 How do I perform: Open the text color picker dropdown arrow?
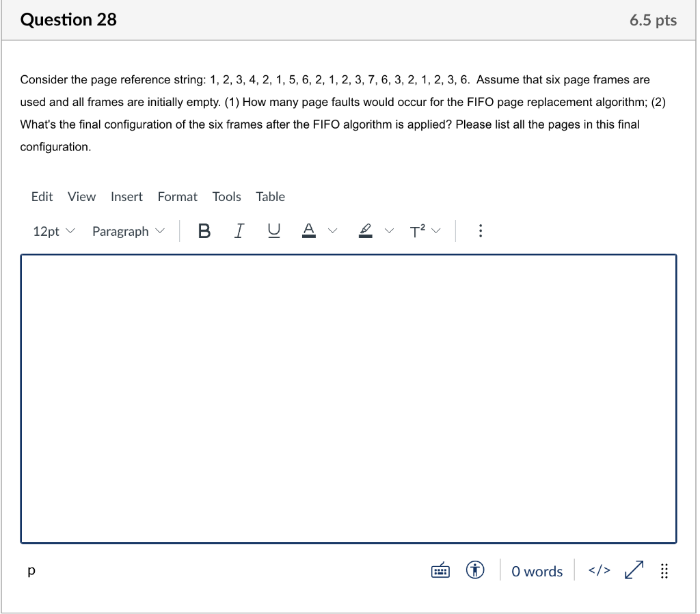pyautogui.click(x=333, y=230)
